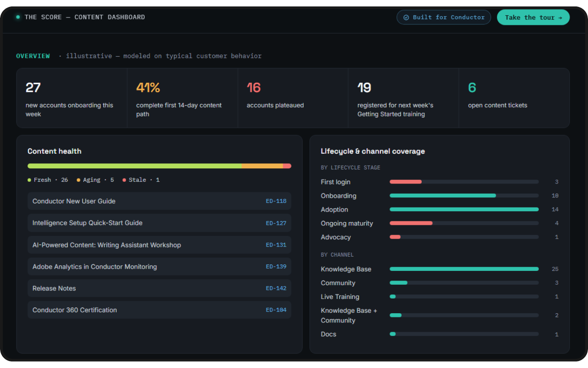588x368 pixels.
Task: Click the Stale legend red dot
Action: pos(124,180)
